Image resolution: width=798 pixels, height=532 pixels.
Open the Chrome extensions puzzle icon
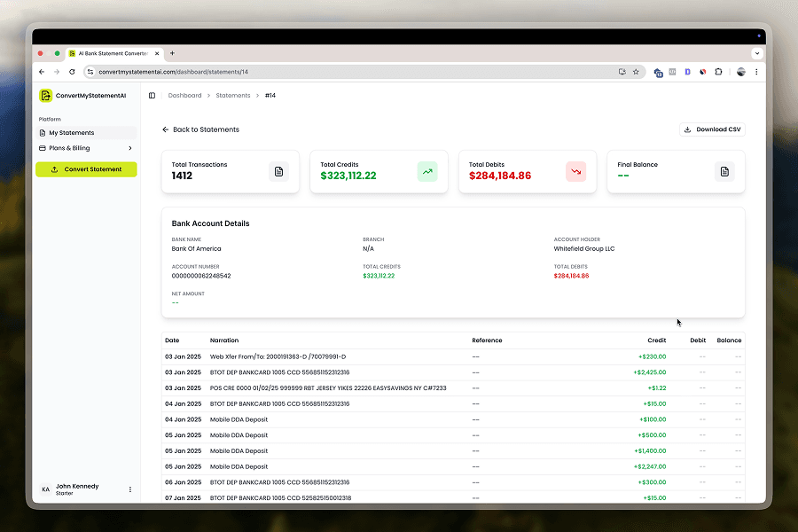click(718, 72)
